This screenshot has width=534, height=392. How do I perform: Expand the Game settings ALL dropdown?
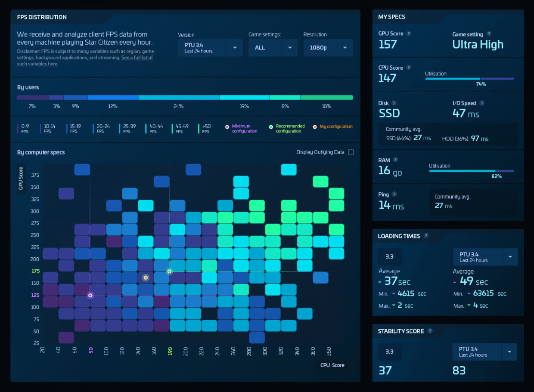click(x=273, y=48)
